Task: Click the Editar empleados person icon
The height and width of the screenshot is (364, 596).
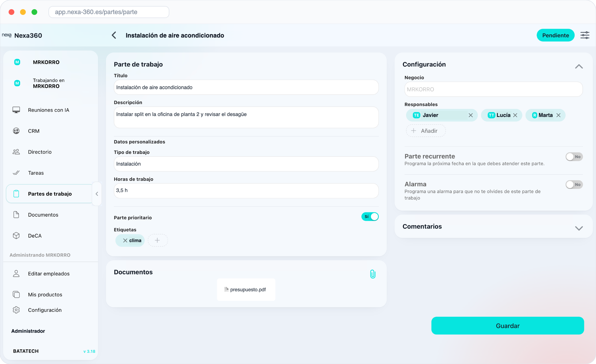Action: click(16, 274)
